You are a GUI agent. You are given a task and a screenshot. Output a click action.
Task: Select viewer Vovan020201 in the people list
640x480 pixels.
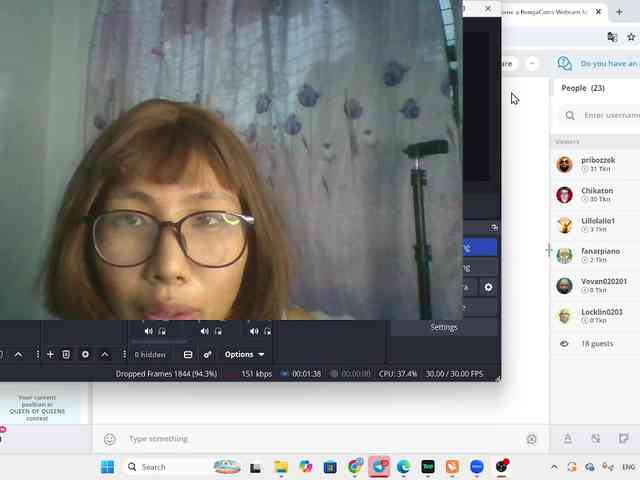596,286
